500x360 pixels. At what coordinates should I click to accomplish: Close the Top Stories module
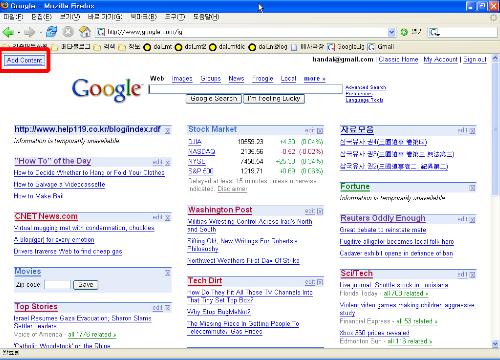click(x=167, y=308)
